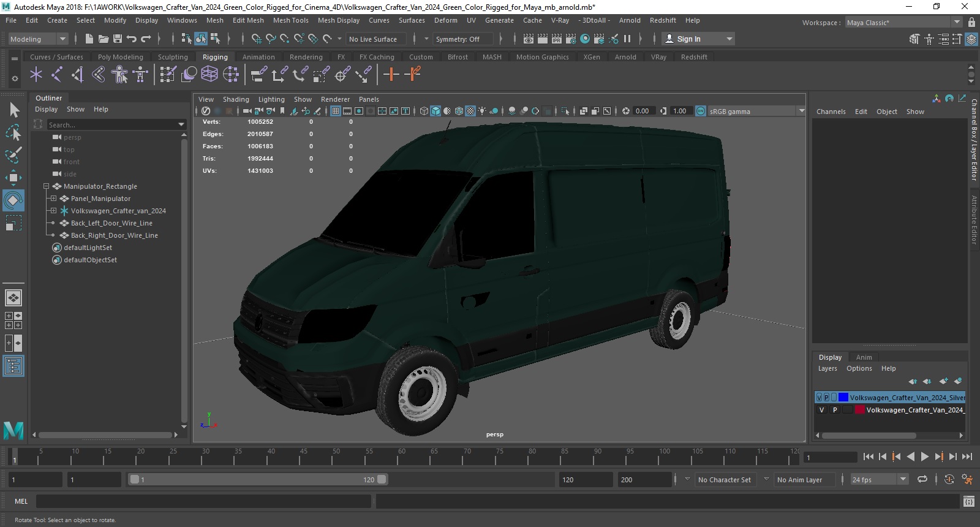Click red color swatch of second layer
This screenshot has height=527, width=980.
pos(860,410)
